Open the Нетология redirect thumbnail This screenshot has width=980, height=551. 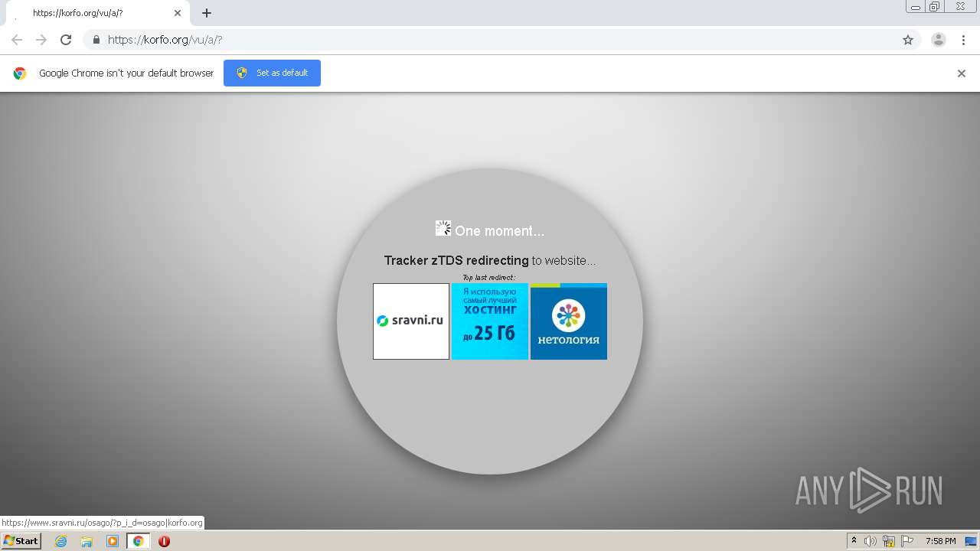(569, 321)
